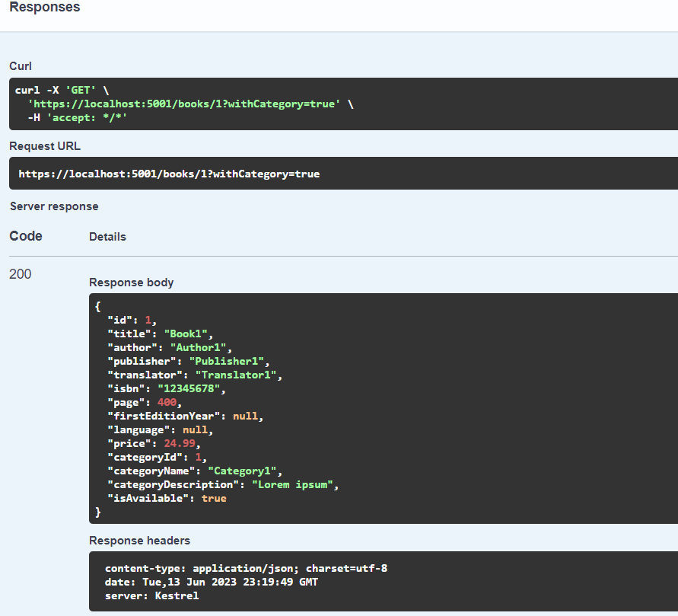
Task: Click the date: Tue,13 Jun 2023 header line
Action: [x=212, y=582]
